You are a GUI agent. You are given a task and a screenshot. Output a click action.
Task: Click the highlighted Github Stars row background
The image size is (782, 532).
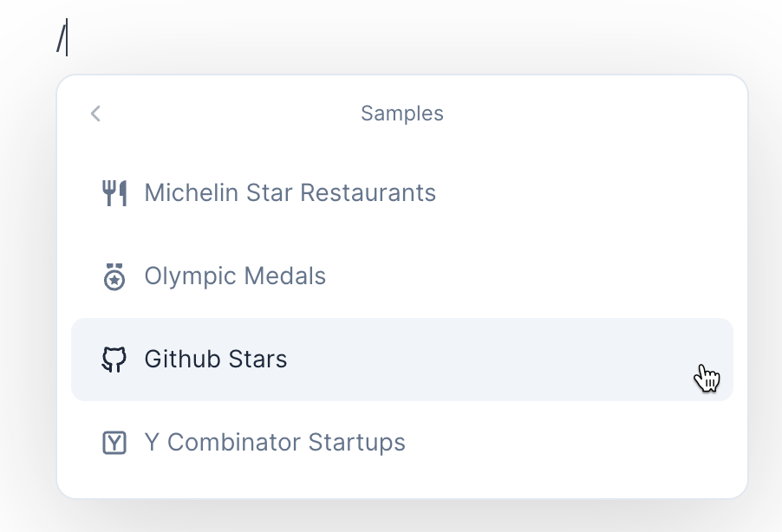520,360
